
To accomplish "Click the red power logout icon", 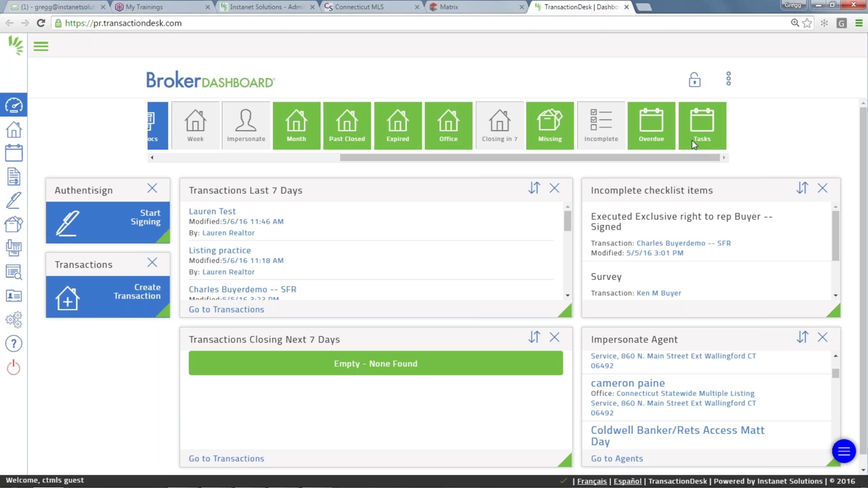I will coord(14,367).
